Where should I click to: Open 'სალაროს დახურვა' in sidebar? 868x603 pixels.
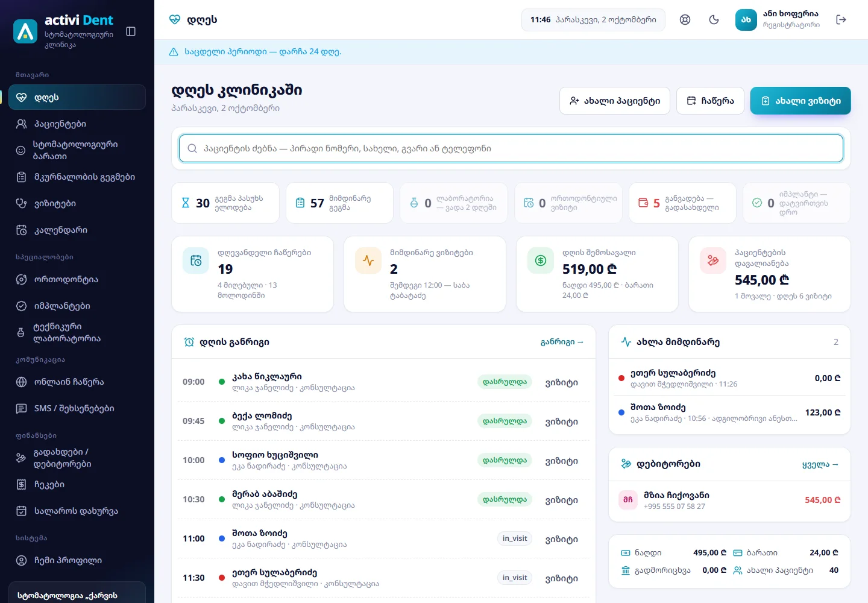point(77,511)
